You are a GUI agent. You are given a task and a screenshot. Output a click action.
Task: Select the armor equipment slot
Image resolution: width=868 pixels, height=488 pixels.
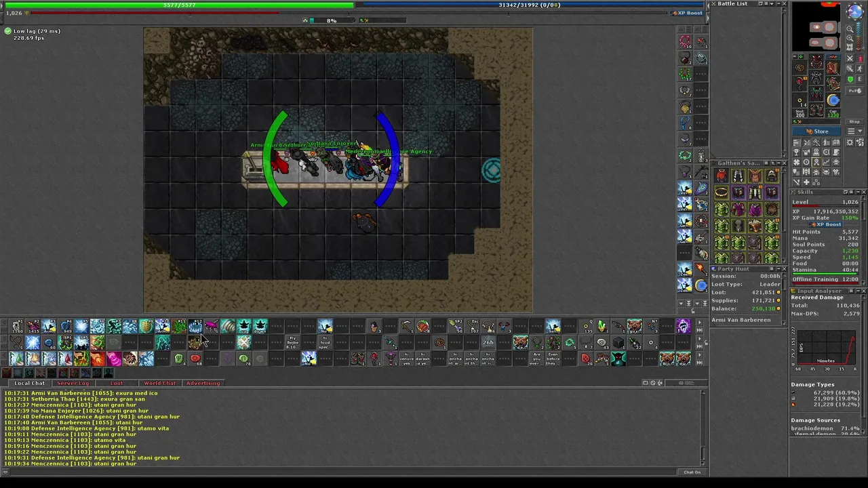[816, 77]
